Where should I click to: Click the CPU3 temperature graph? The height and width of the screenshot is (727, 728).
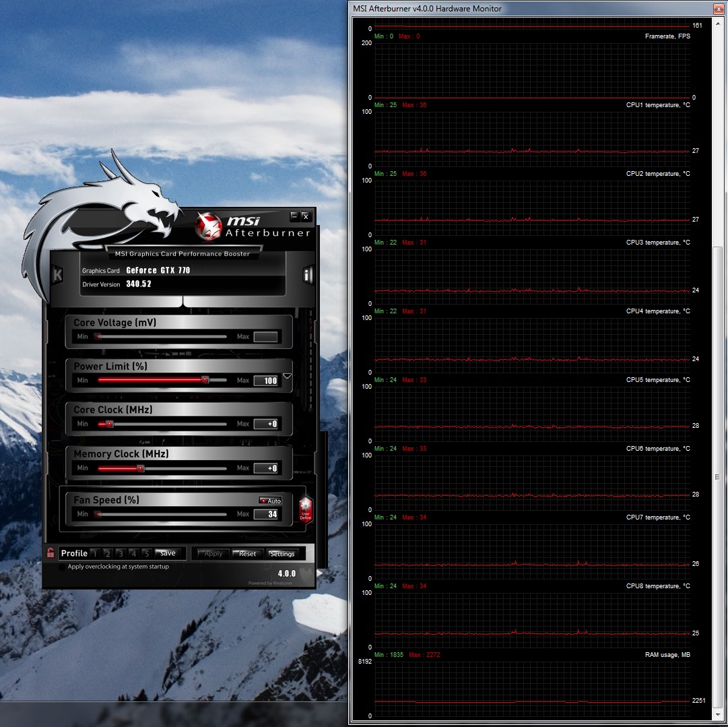click(532, 276)
